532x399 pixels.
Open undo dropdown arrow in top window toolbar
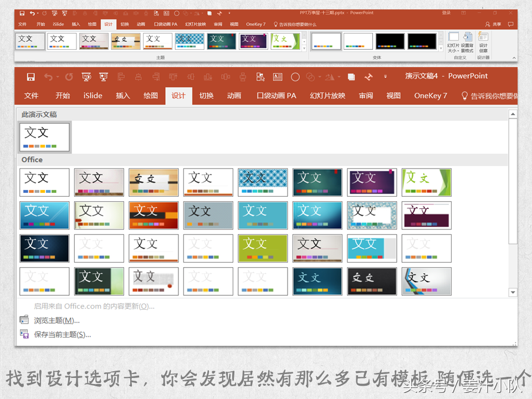[x=37, y=13]
